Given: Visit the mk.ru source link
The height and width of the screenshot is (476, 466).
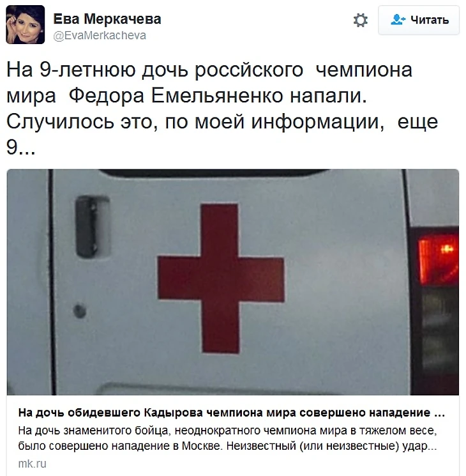Looking at the screenshot, I should (x=32, y=464).
